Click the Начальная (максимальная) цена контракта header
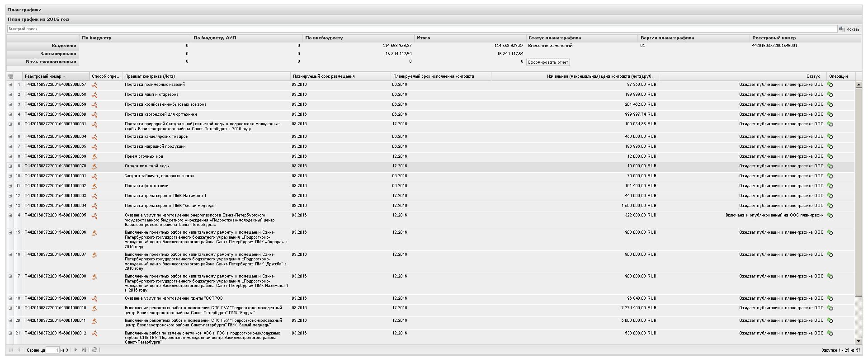This screenshot has height=358, width=868. click(575, 76)
